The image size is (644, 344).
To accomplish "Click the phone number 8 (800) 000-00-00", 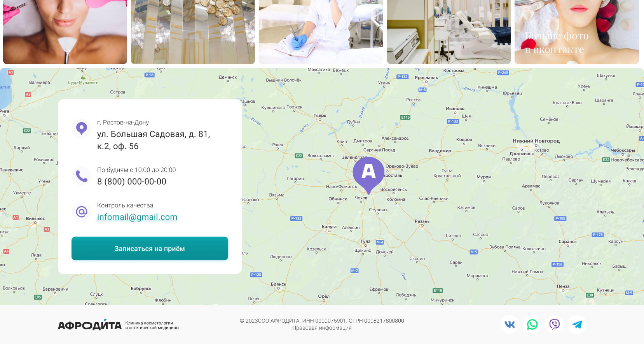I will coord(132,182).
